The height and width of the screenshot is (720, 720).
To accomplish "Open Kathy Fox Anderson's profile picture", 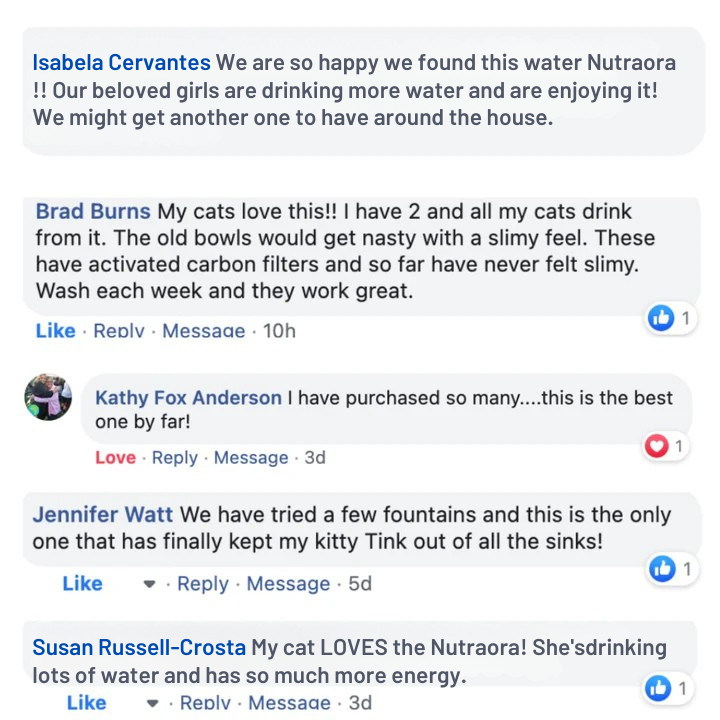I will [x=48, y=397].
